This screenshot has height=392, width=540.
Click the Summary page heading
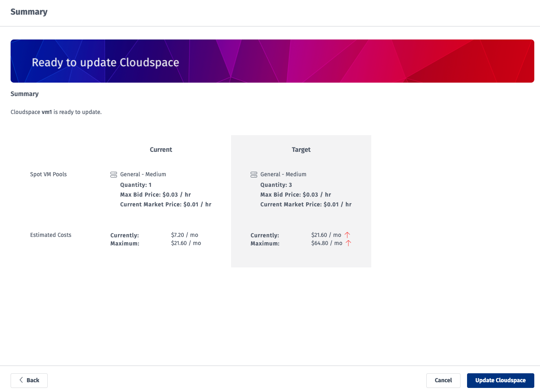pos(29,12)
